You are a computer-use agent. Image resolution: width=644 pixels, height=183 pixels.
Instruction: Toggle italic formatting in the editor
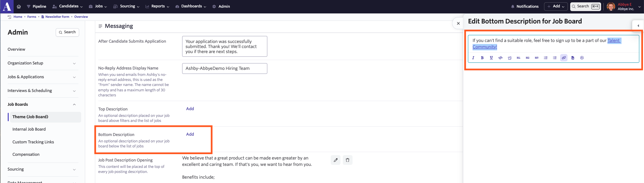[473, 58]
